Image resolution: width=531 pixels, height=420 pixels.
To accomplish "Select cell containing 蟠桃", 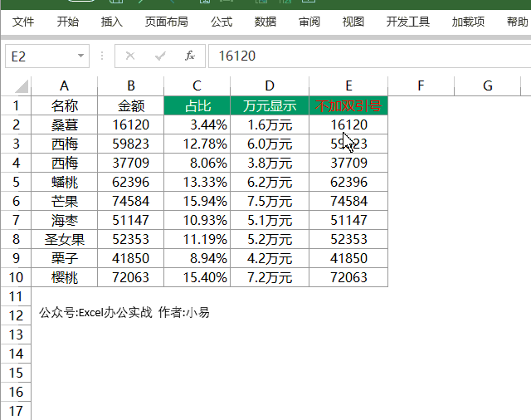I will point(65,182).
